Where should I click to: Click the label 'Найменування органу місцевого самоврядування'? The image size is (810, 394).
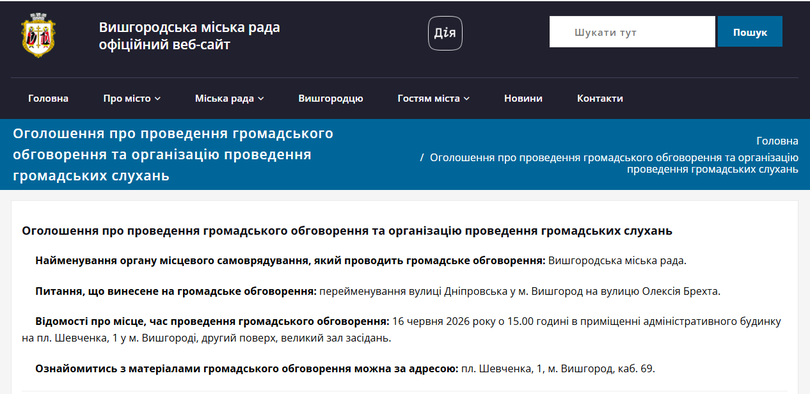click(x=172, y=261)
